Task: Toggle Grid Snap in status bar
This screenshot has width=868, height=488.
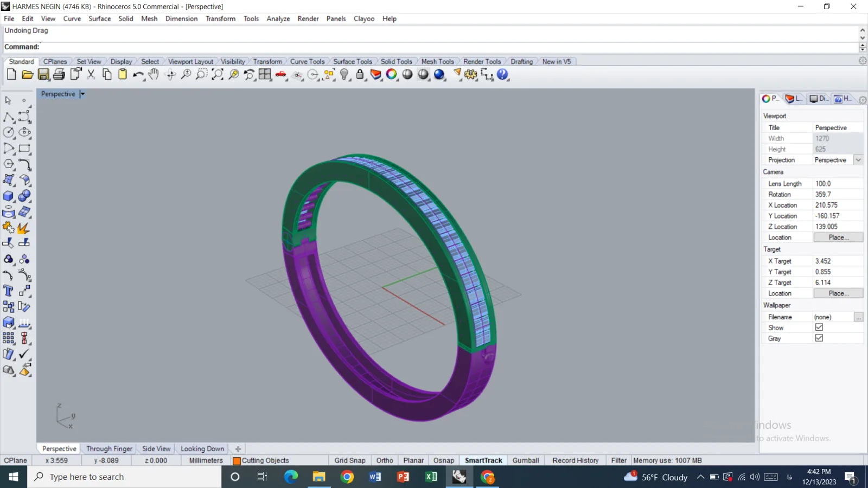Action: pyautogui.click(x=350, y=460)
